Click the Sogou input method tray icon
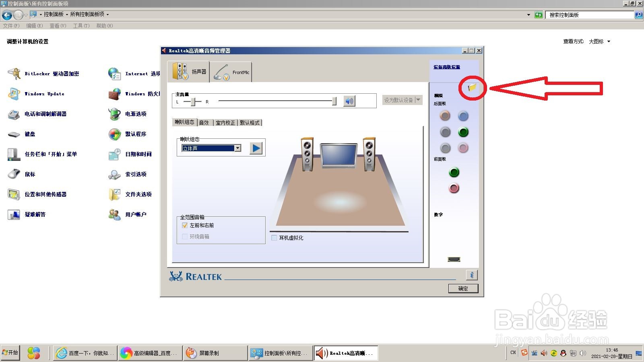The height and width of the screenshot is (362, 644). pyautogui.click(x=524, y=353)
